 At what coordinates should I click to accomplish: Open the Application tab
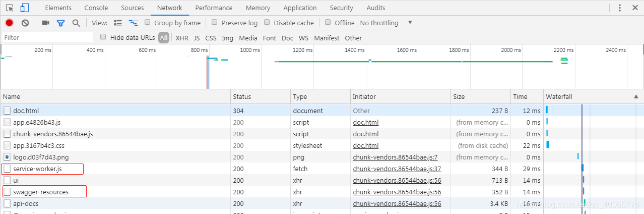(x=300, y=8)
